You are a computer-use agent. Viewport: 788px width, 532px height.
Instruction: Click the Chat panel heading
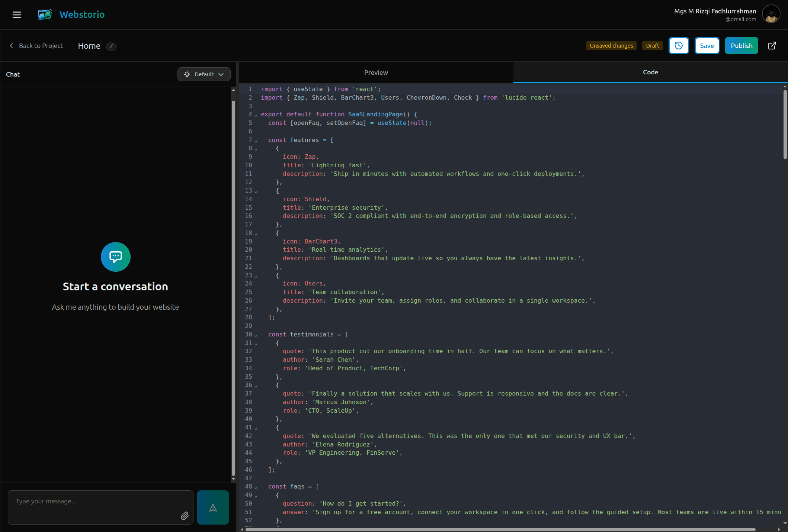pos(13,74)
